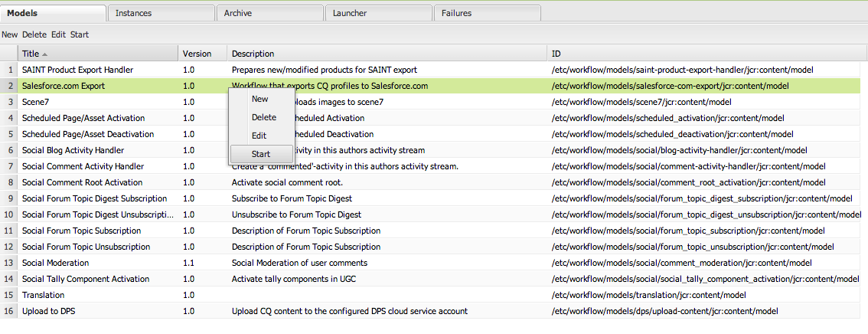Viewport: 868px width, 334px height.
Task: Click New in the toolbar
Action: pyautogui.click(x=10, y=34)
